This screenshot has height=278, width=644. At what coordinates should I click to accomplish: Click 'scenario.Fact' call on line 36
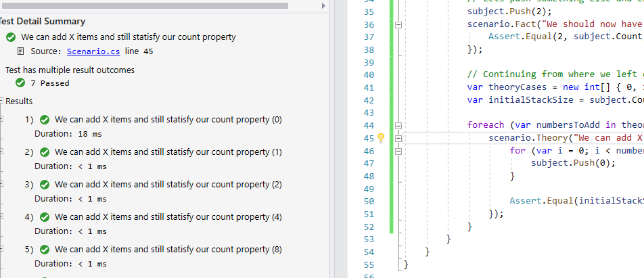tap(502, 24)
